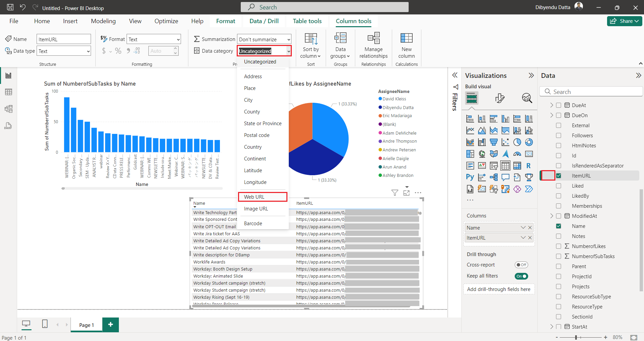The image size is (644, 341).
Task: Click the Manage relationships icon
Action: tap(373, 38)
